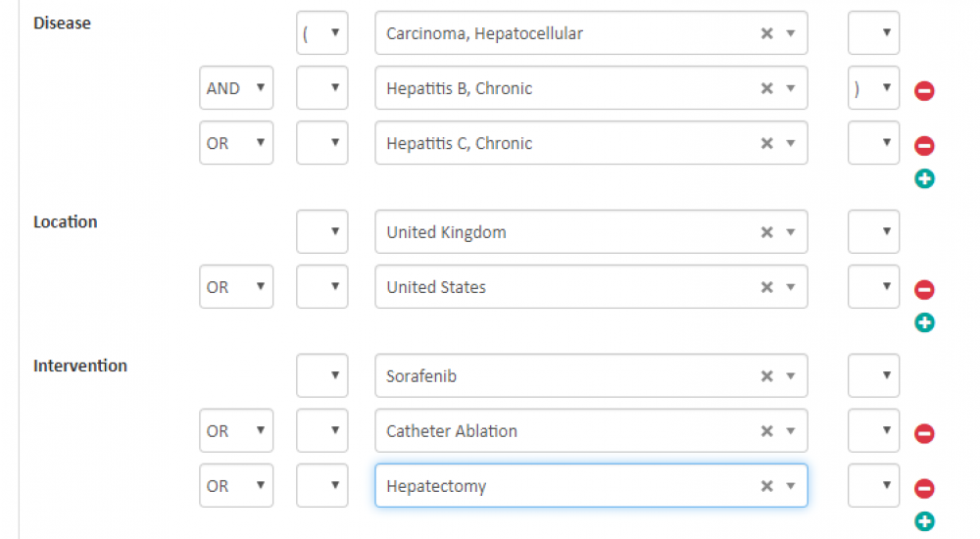Open the closing parenthesis dropdown for Hepatitis B

click(873, 88)
